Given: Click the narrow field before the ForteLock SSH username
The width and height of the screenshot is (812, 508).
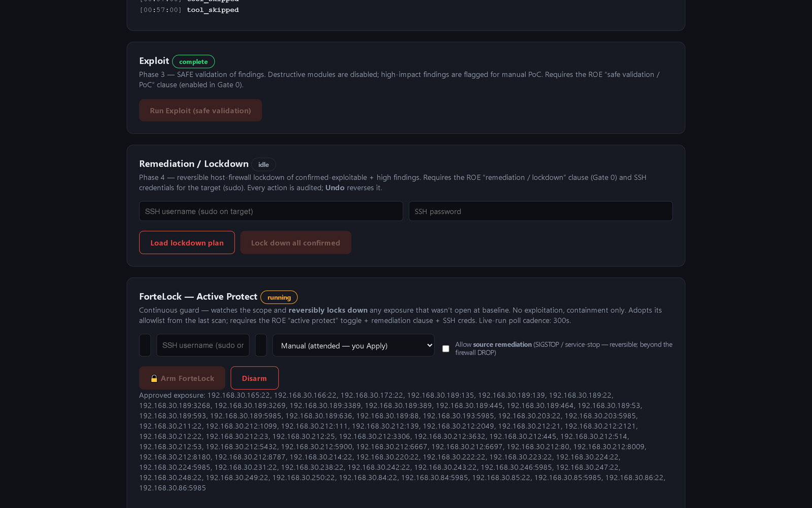Looking at the screenshot, I should [145, 345].
